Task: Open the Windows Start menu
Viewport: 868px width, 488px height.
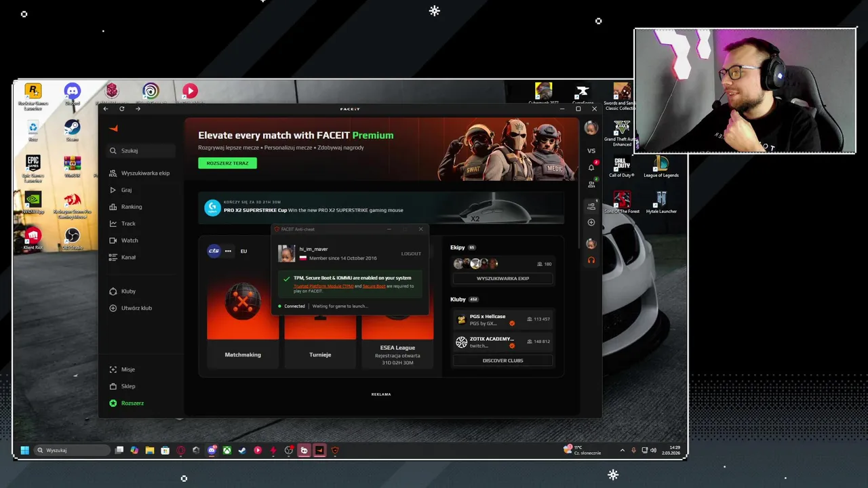Action: coord(25,450)
